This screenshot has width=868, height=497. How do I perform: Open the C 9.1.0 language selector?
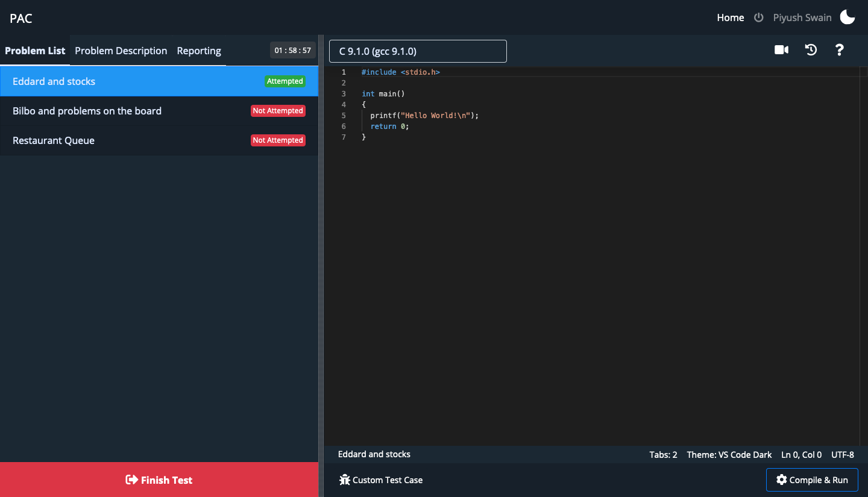click(x=417, y=51)
